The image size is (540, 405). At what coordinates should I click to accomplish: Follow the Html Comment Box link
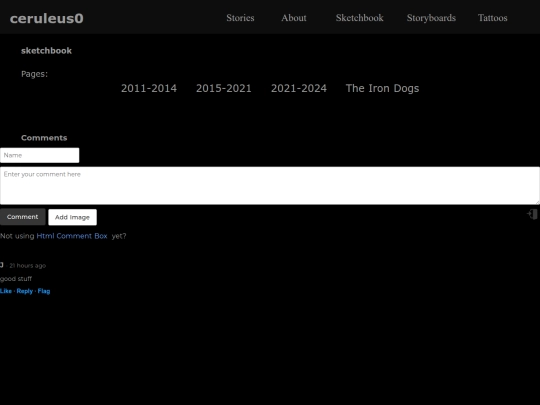click(72, 236)
